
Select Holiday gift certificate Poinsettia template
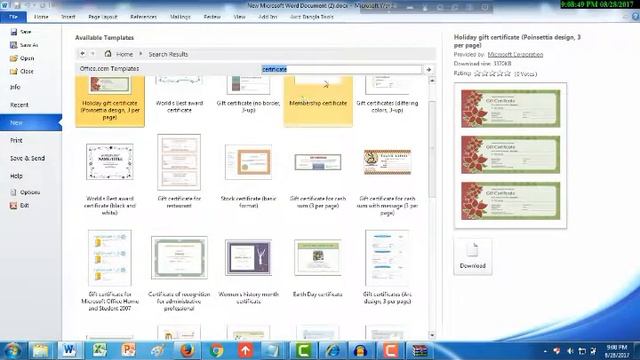110,101
